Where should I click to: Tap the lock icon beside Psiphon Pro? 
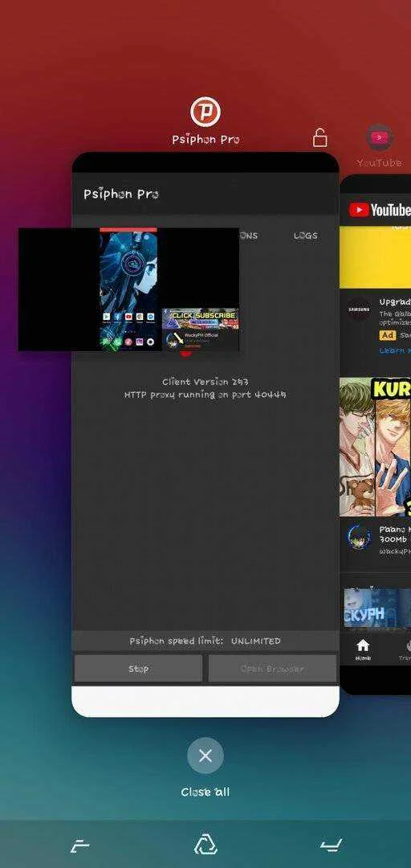pyautogui.click(x=319, y=137)
